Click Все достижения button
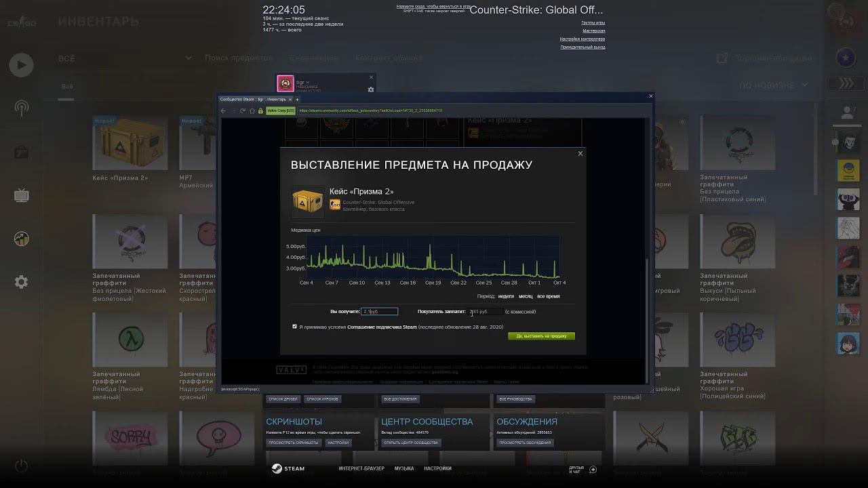Viewport: 868px width, 488px height. click(400, 399)
